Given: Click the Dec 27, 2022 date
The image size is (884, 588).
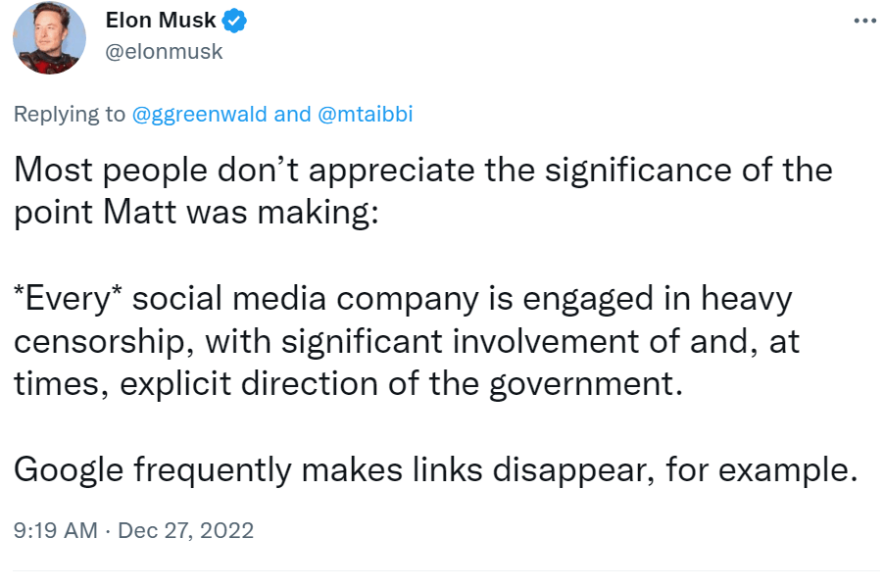Looking at the screenshot, I should 185,531.
